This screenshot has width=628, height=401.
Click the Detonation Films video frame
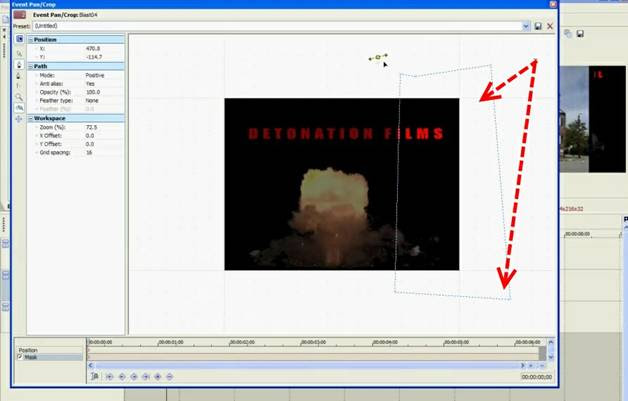point(342,184)
